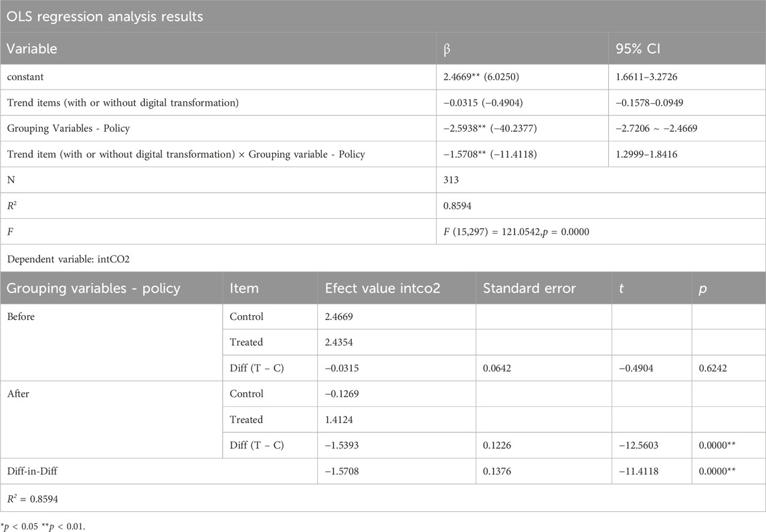Select the 'p' column header
Viewport: 766px width, 532px height.
702,289
